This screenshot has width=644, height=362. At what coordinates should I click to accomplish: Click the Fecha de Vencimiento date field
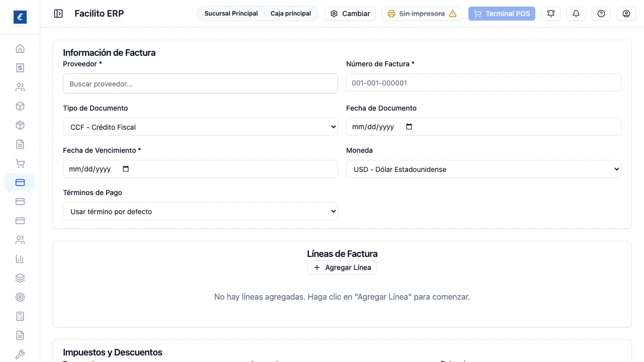[200, 169]
